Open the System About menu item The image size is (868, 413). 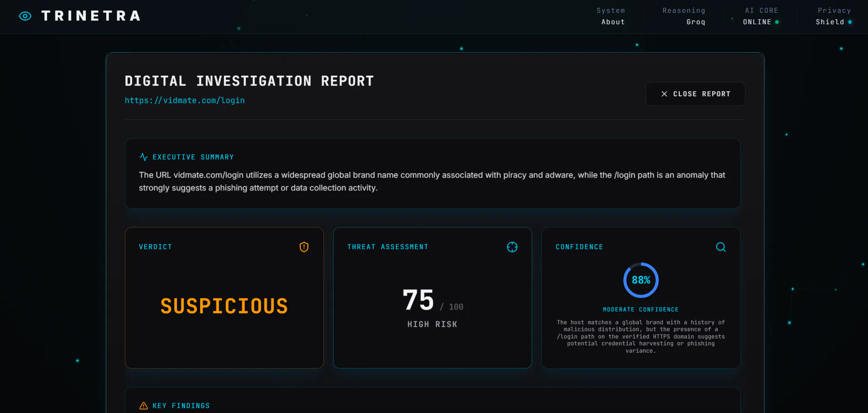tap(611, 16)
